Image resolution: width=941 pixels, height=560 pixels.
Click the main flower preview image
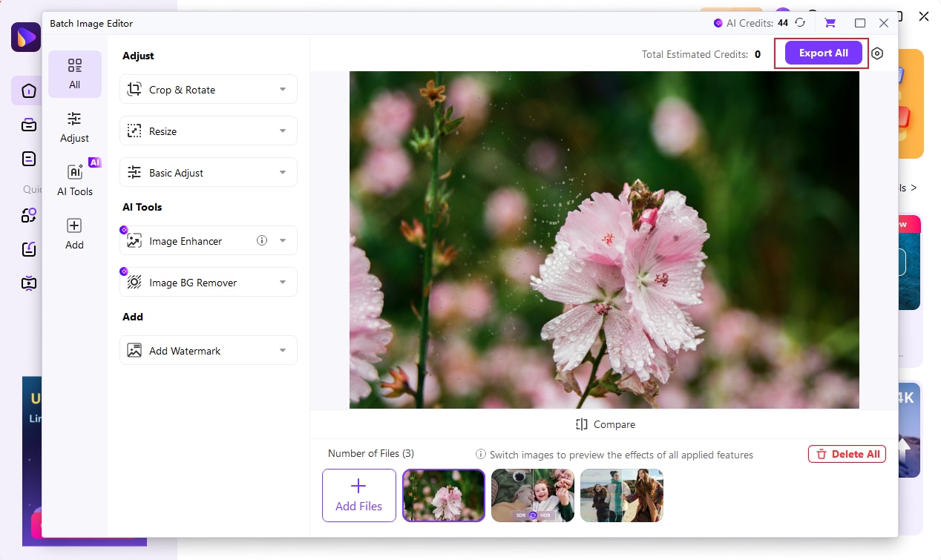[x=604, y=240]
